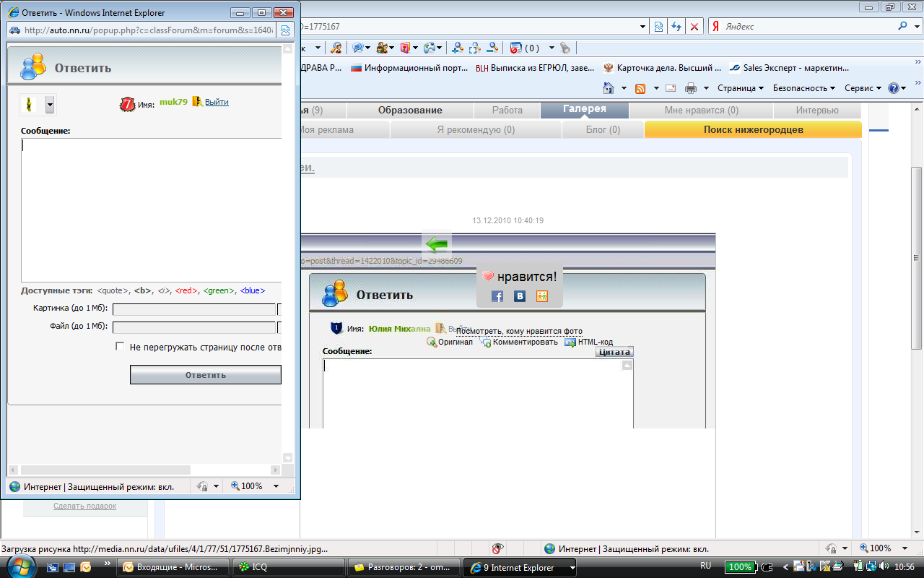The image size is (924, 578).
Task: Click the Файл (до 1 Мб) file field
Action: pyautogui.click(x=194, y=327)
